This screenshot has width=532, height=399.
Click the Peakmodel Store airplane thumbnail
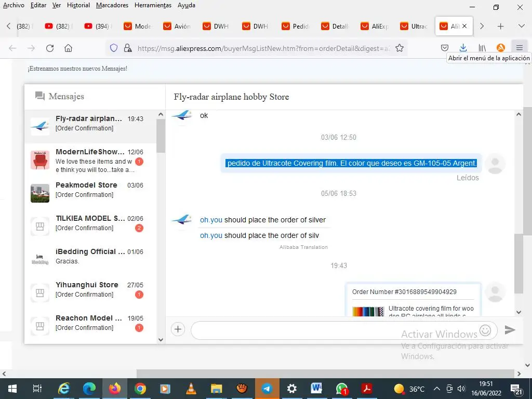pos(40,193)
